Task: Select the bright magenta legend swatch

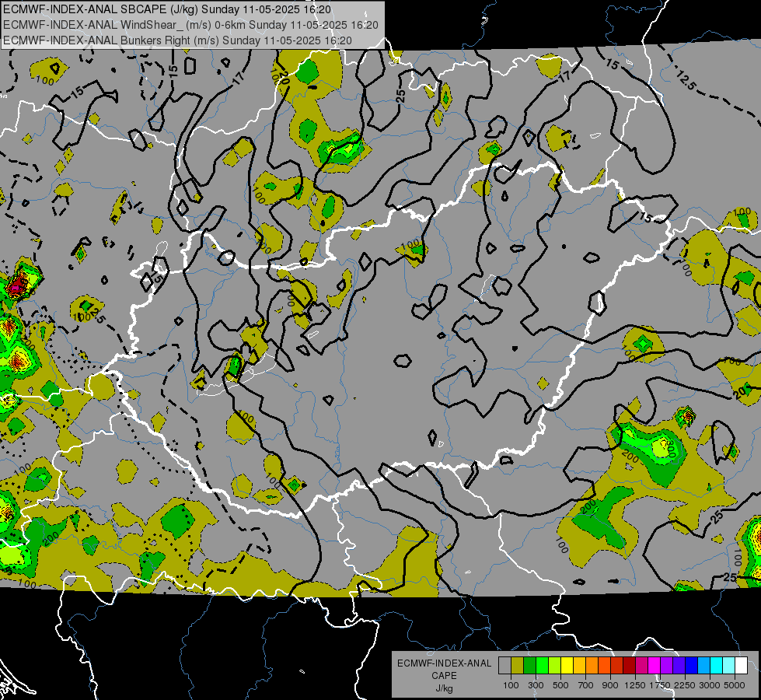Action: (x=655, y=666)
